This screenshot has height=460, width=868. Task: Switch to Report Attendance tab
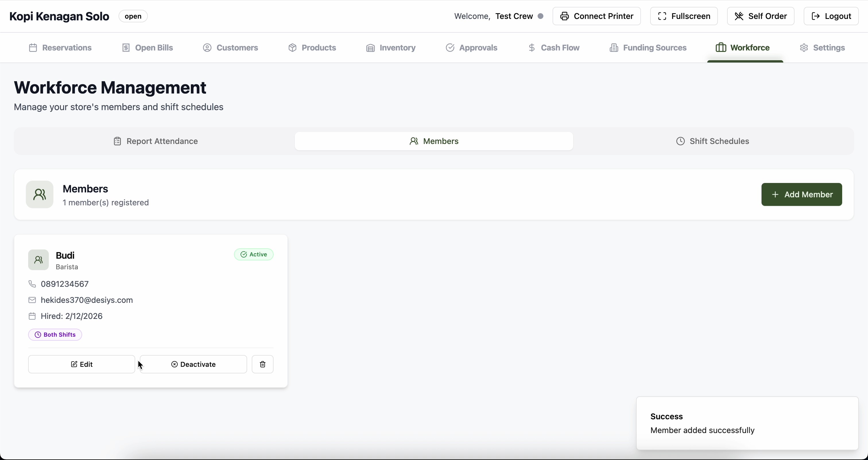tap(155, 141)
